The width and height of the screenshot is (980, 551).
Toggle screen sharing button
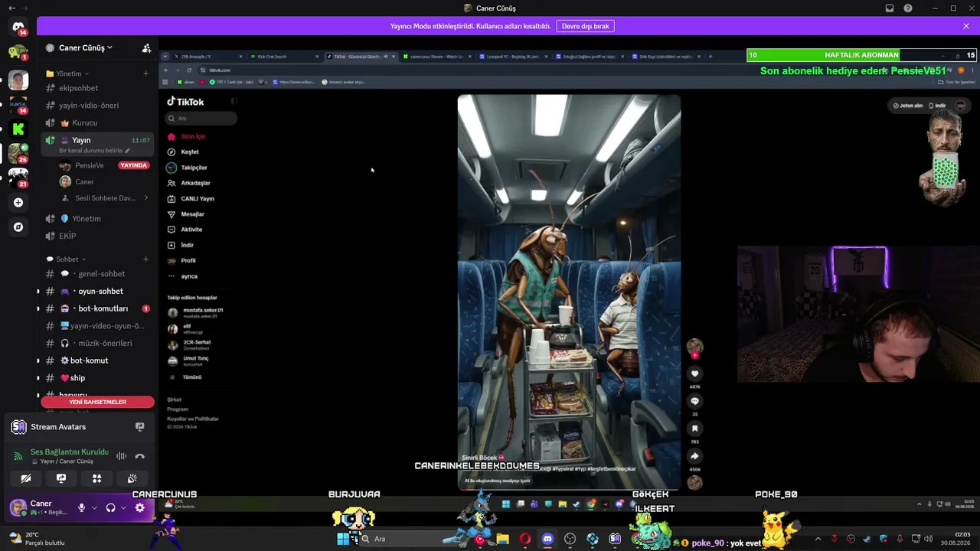coord(61,478)
